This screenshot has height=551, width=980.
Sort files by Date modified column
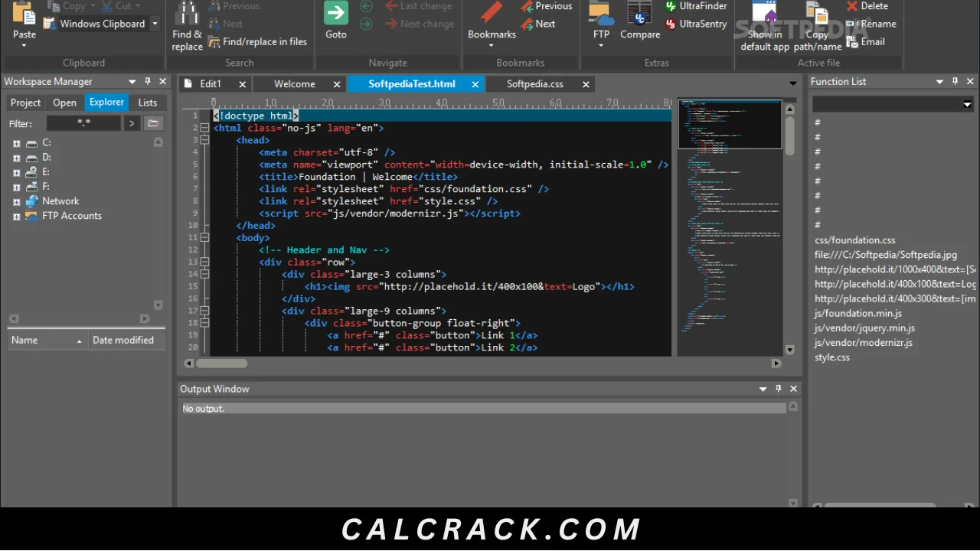(x=126, y=340)
